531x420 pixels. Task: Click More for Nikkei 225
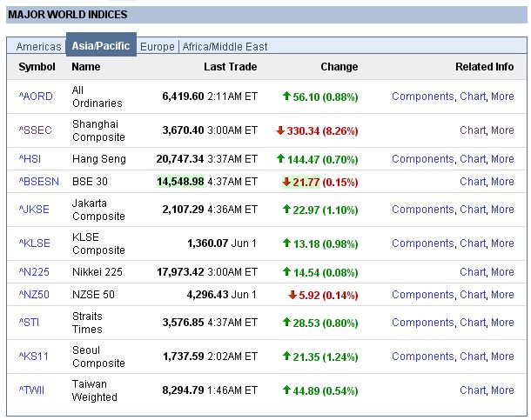502,272
